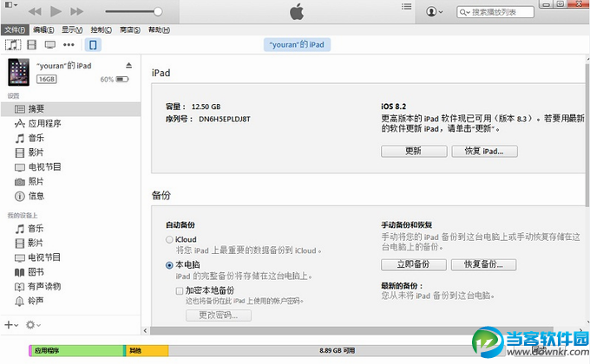The height and width of the screenshot is (364, 590).
Task: Skip forward with the fast-forward button
Action: click(x=76, y=11)
